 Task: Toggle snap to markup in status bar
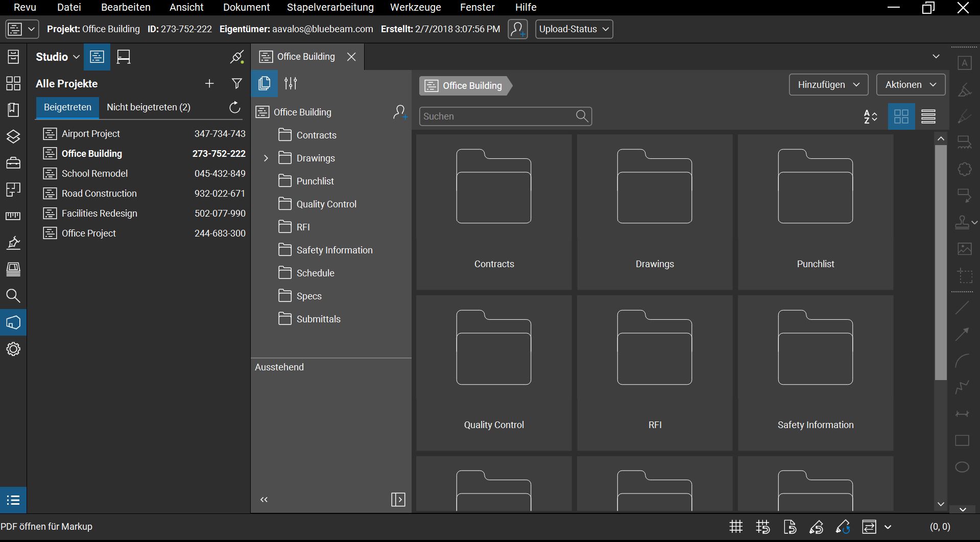click(x=816, y=527)
